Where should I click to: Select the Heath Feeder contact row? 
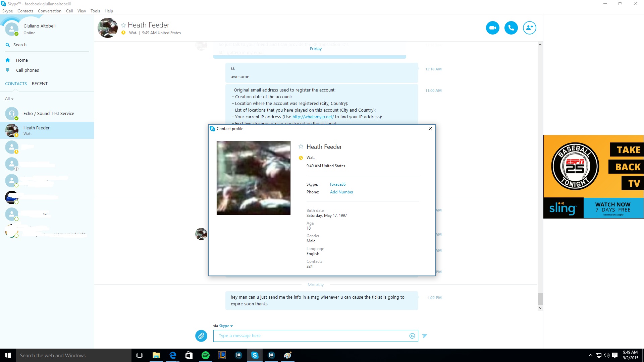(x=47, y=130)
